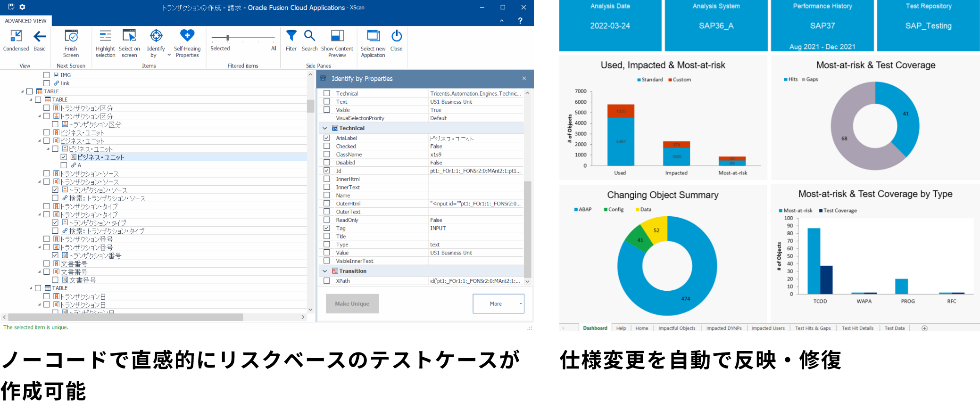Click the Close power icon

[x=397, y=36]
